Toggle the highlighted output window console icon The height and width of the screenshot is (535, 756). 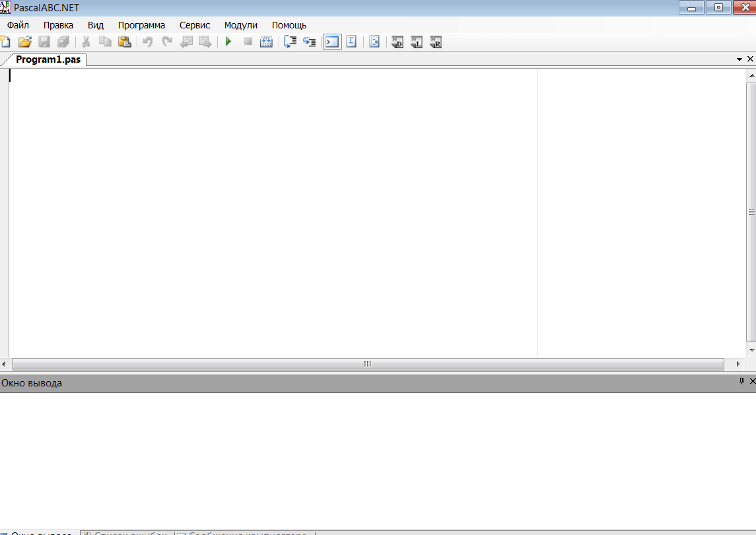332,42
